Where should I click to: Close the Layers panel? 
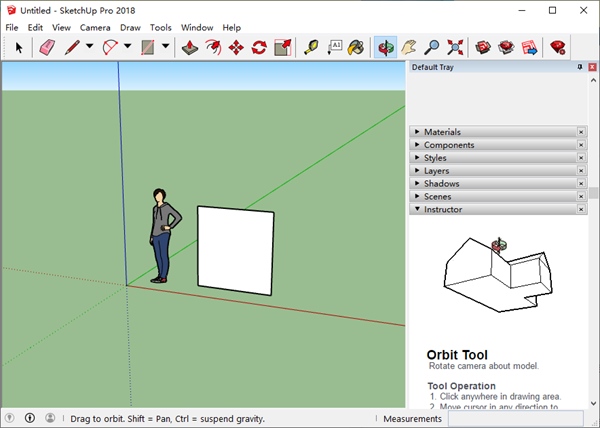point(581,171)
